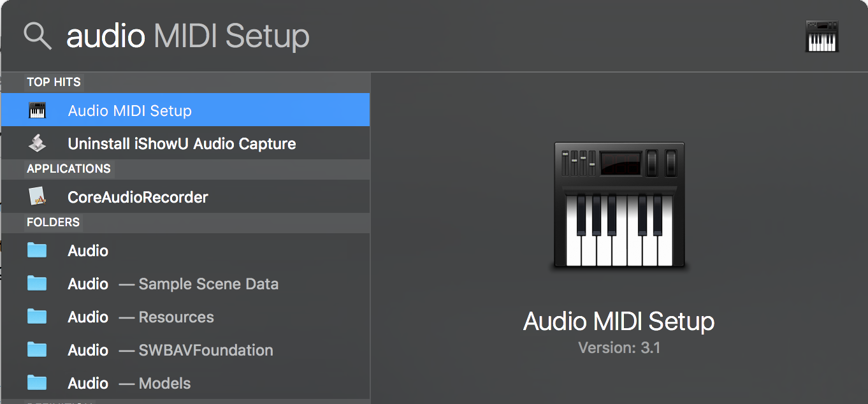Click the FOLDERS section header
The width and height of the screenshot is (868, 404).
pos(53,222)
